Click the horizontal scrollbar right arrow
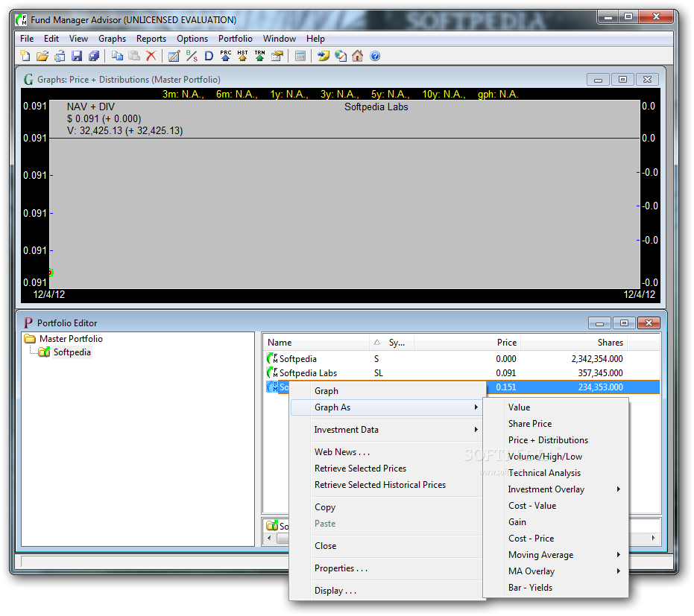Viewport: 694px width, 616px height. click(654, 539)
